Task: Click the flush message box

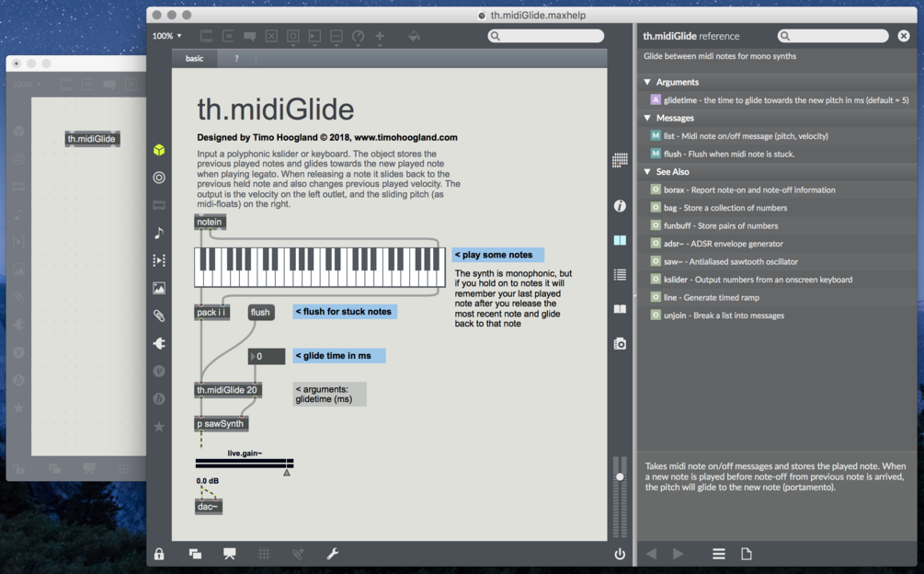Action: (x=260, y=313)
